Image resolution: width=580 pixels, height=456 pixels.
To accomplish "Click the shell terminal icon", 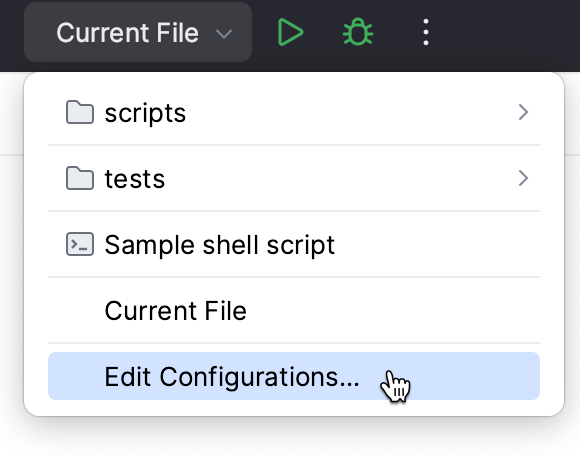I will coord(80,244).
